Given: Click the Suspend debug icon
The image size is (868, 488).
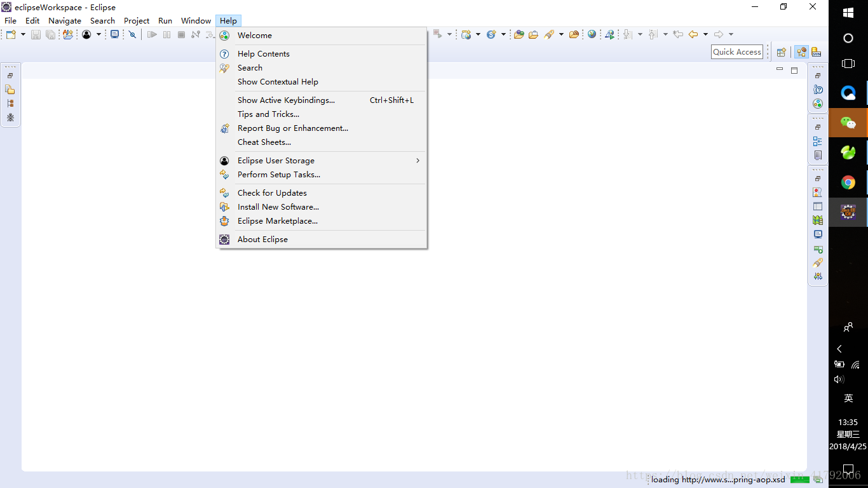Looking at the screenshot, I should tap(166, 34).
